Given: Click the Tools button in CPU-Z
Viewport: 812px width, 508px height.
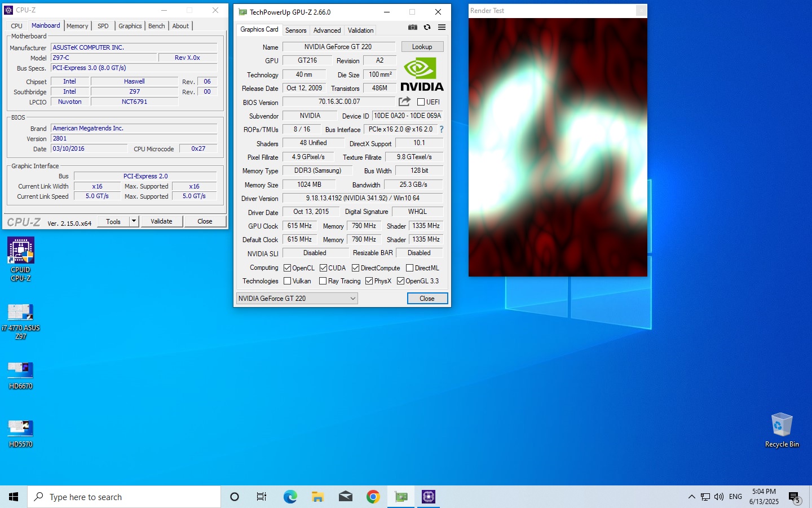Looking at the screenshot, I should click(113, 221).
